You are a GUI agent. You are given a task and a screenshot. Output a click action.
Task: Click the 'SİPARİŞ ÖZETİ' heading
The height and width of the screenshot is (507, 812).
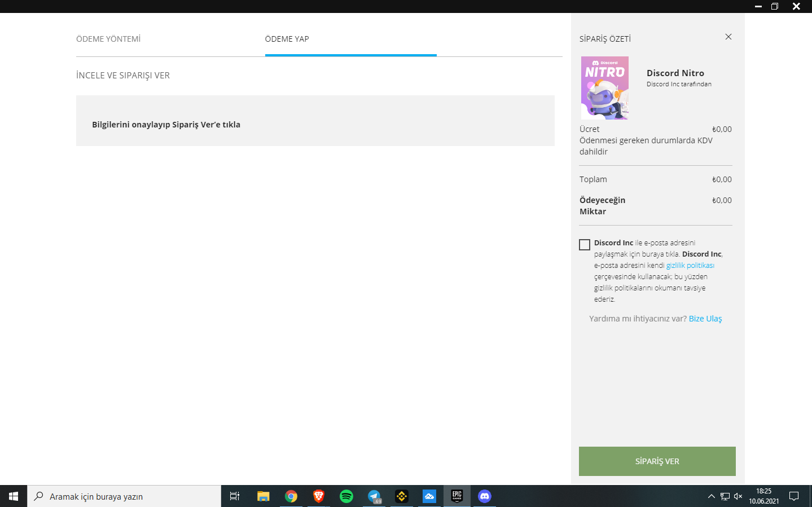(605, 39)
